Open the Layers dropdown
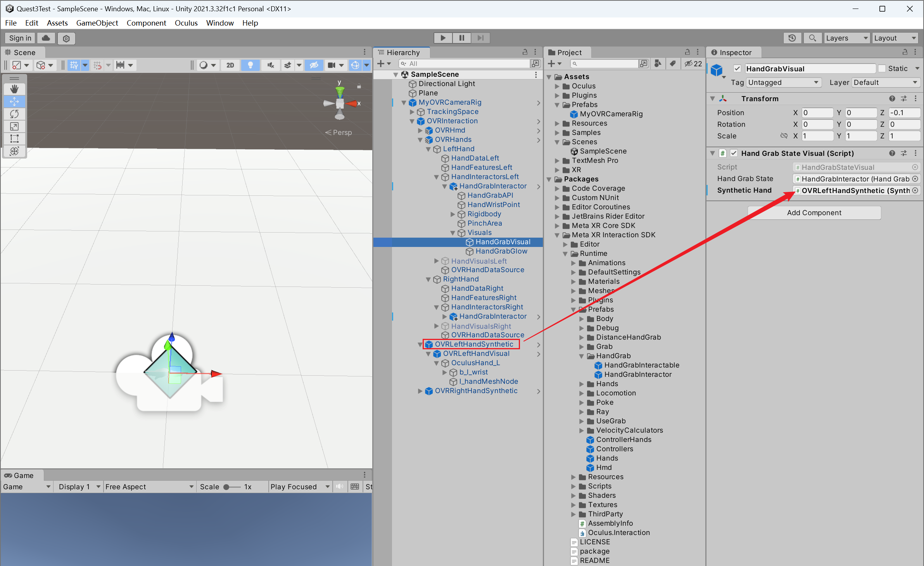924x566 pixels. tap(846, 38)
